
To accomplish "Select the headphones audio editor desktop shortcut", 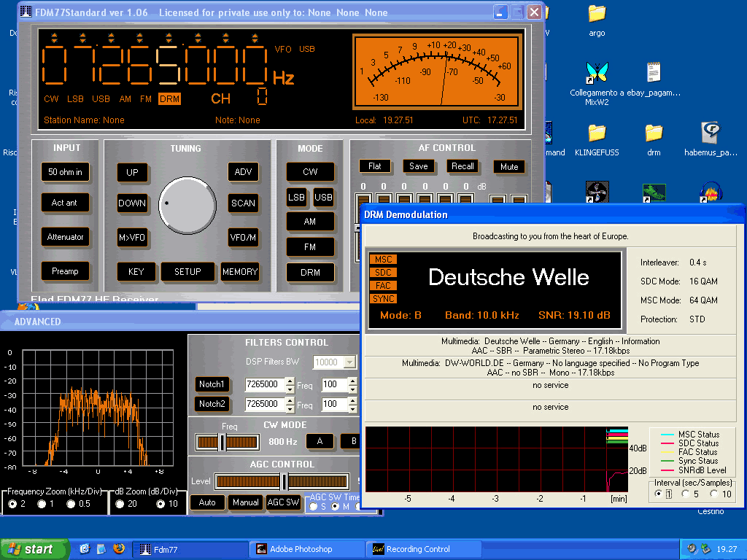I will coord(711,192).
